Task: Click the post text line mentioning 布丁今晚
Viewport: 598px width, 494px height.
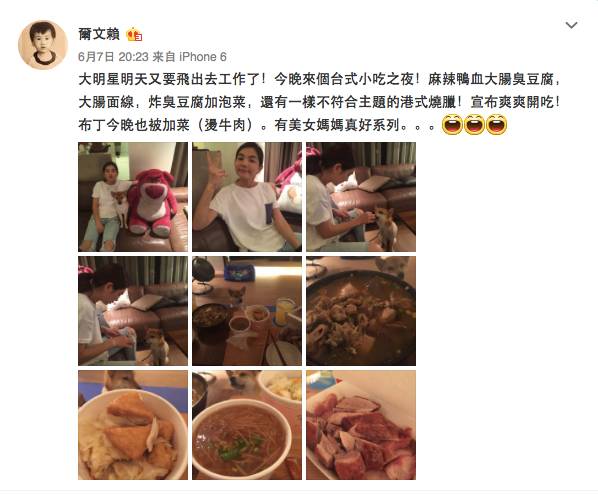Action: click(x=256, y=125)
